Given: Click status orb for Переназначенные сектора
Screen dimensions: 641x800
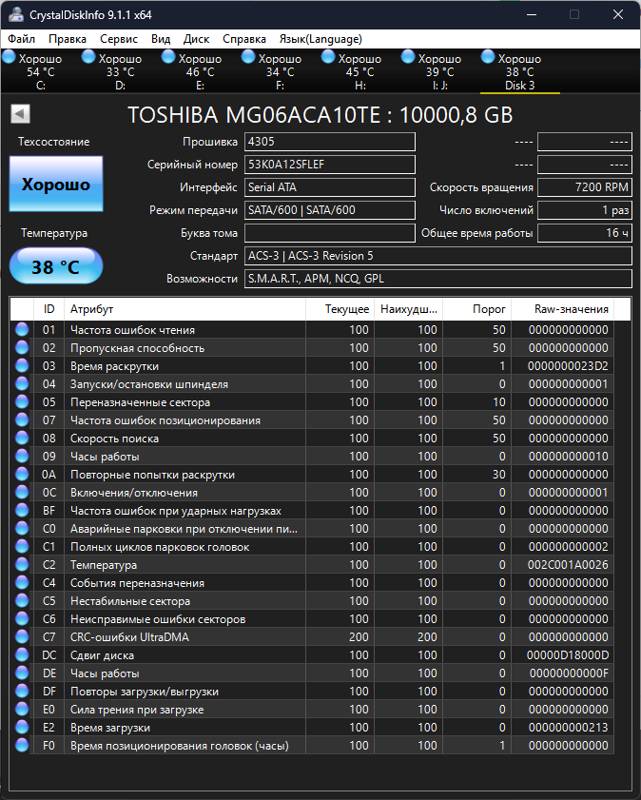Looking at the screenshot, I should click(x=21, y=402).
